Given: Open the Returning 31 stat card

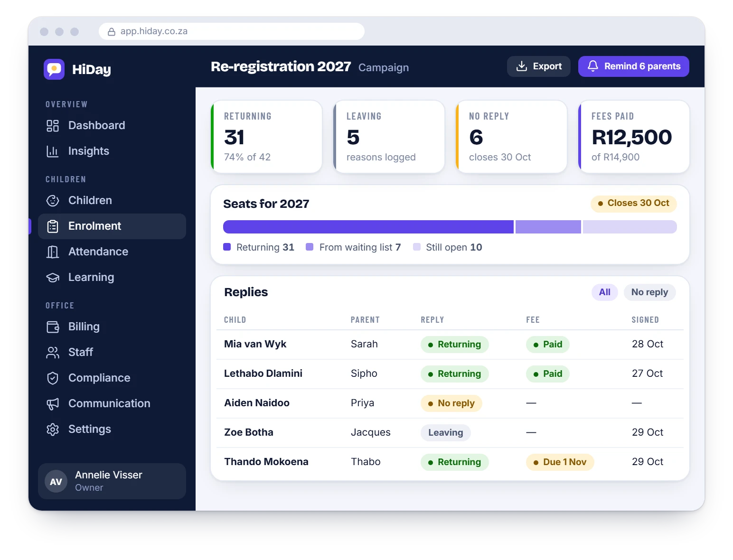Looking at the screenshot, I should click(267, 137).
